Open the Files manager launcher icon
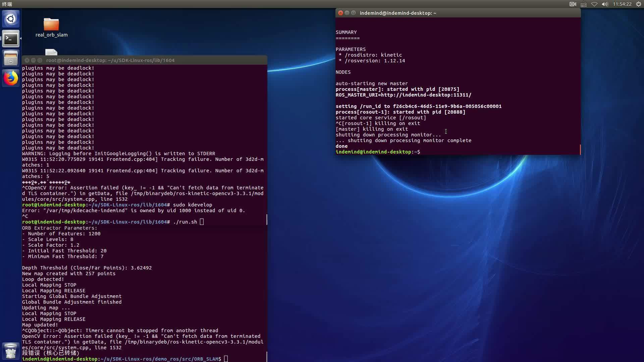Image resolution: width=644 pixels, height=362 pixels. coord(11,58)
